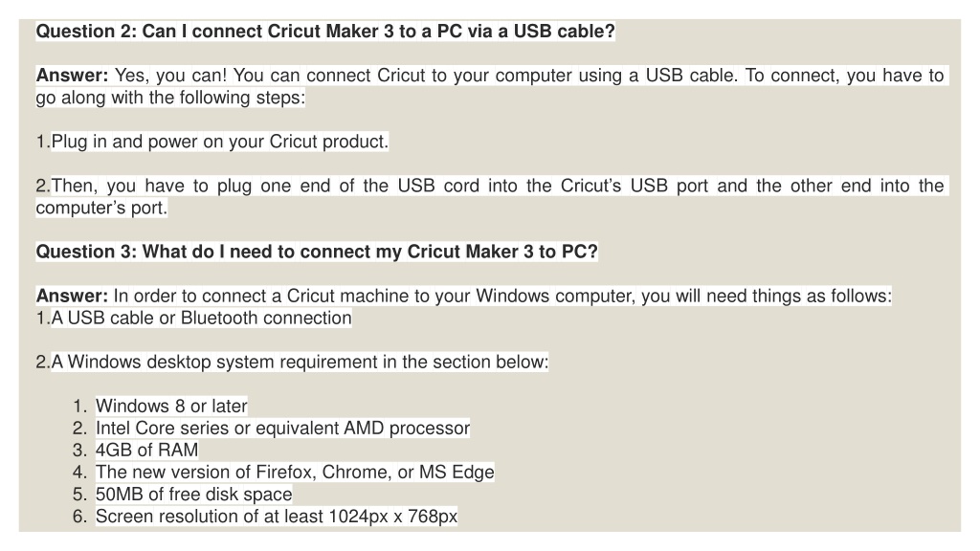980x551 pixels.
Task: Click the number 1 marker before Windows 8
Action: coord(78,406)
